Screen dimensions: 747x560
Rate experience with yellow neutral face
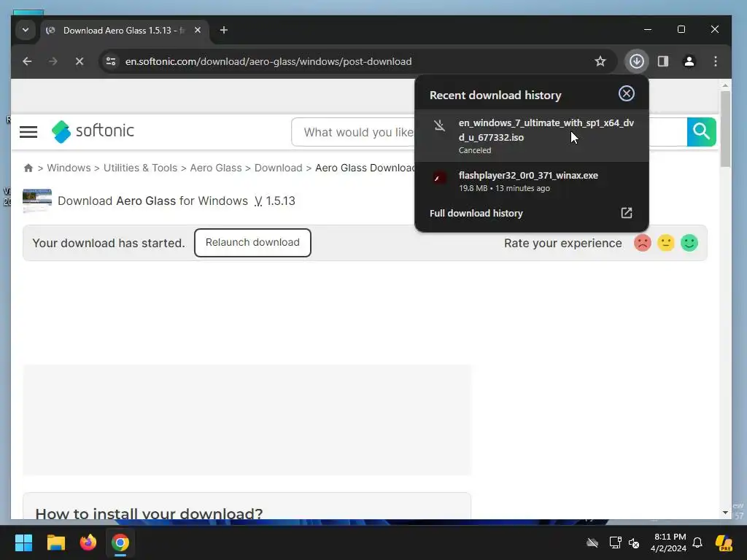(x=665, y=243)
